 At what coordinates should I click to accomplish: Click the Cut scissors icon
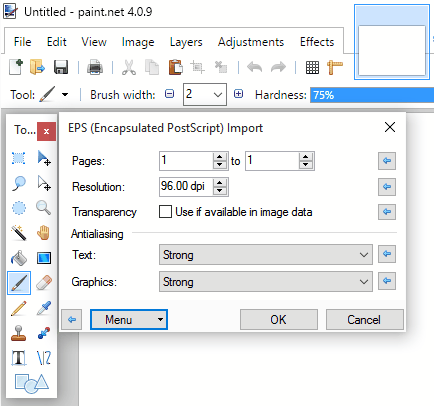point(129,67)
